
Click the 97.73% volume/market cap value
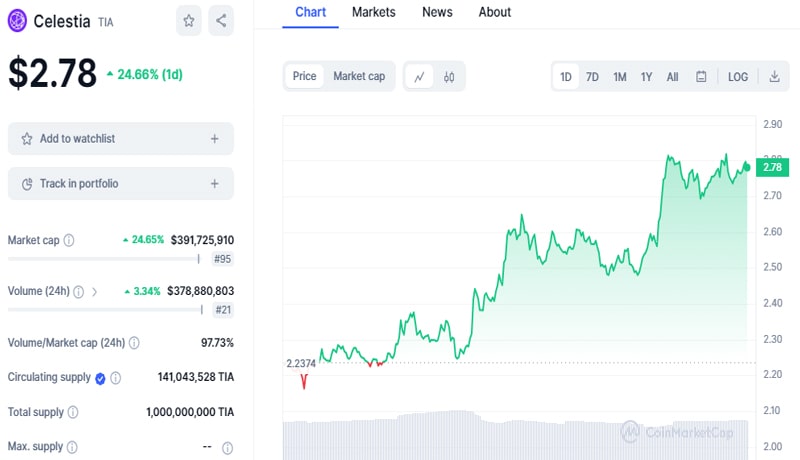pyautogui.click(x=217, y=343)
